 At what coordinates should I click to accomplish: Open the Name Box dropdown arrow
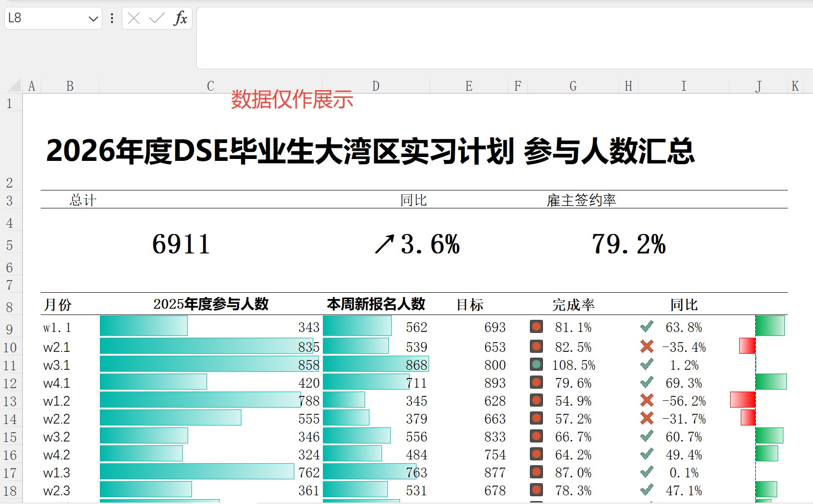pos(93,19)
